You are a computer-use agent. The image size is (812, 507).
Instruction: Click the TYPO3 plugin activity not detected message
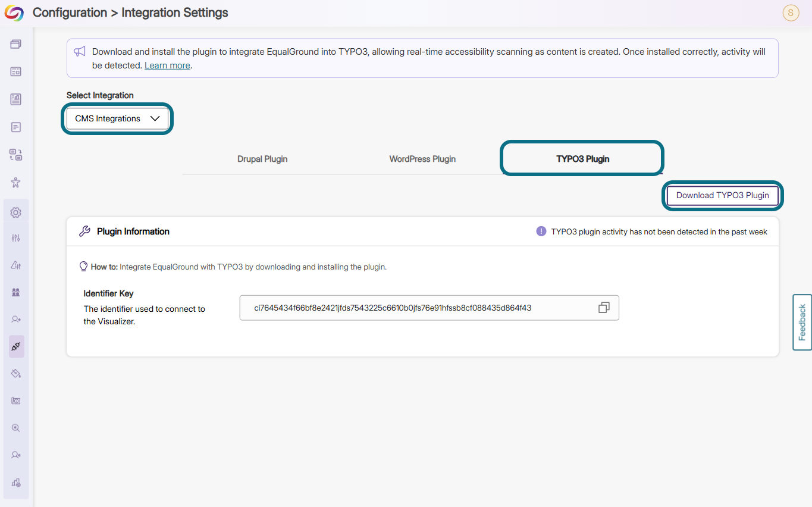pyautogui.click(x=659, y=231)
